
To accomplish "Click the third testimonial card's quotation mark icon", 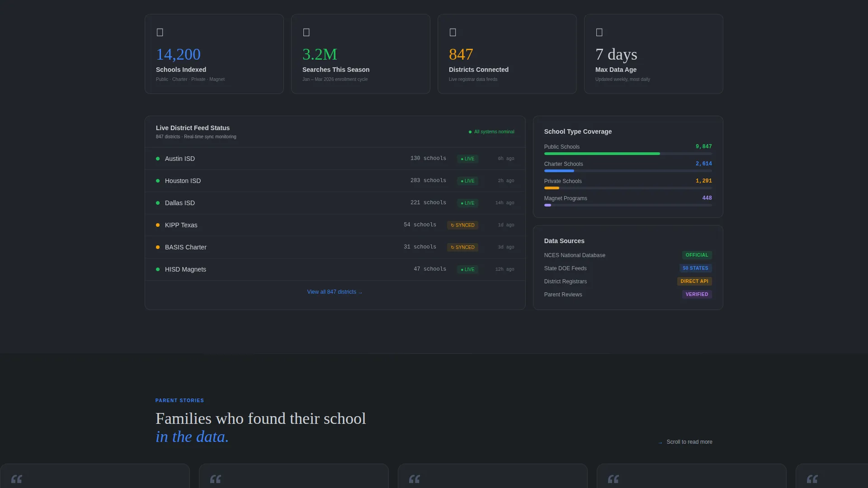I will tap(415, 479).
